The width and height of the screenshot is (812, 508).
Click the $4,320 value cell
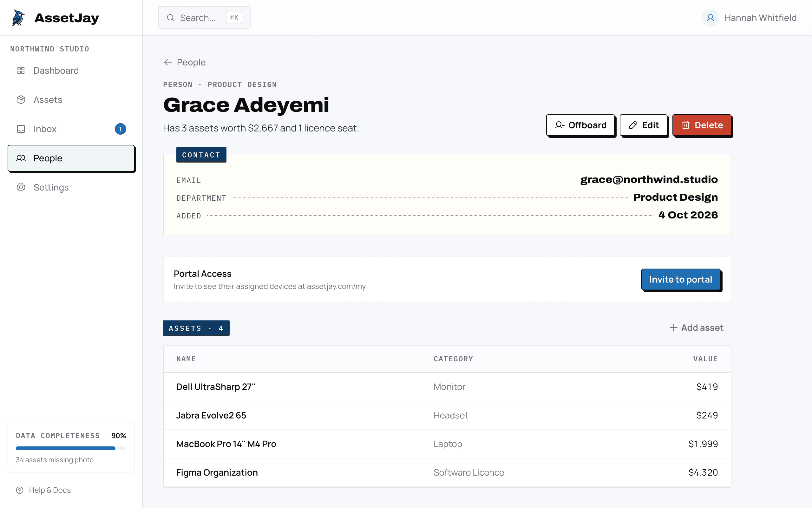coord(703,472)
